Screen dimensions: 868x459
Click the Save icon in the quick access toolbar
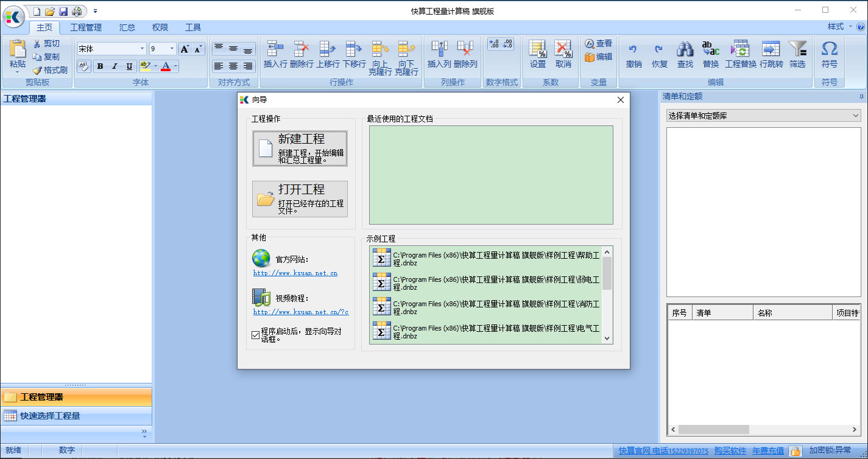pyautogui.click(x=63, y=11)
